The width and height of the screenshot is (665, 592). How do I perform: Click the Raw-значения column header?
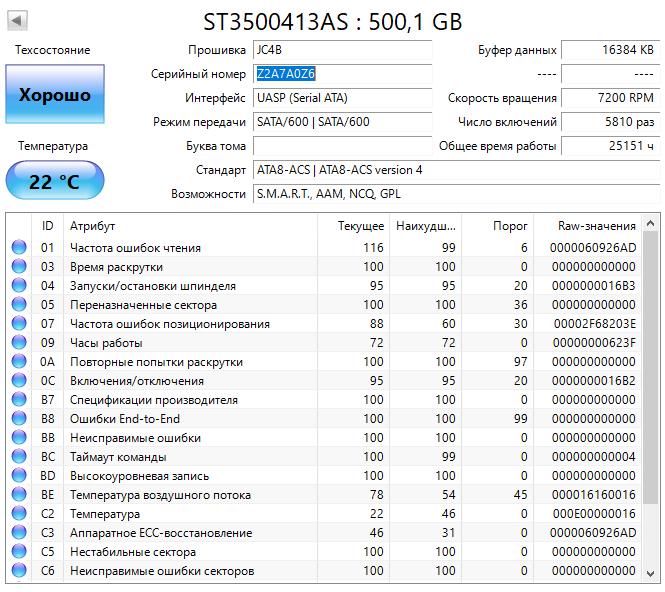coord(597,226)
